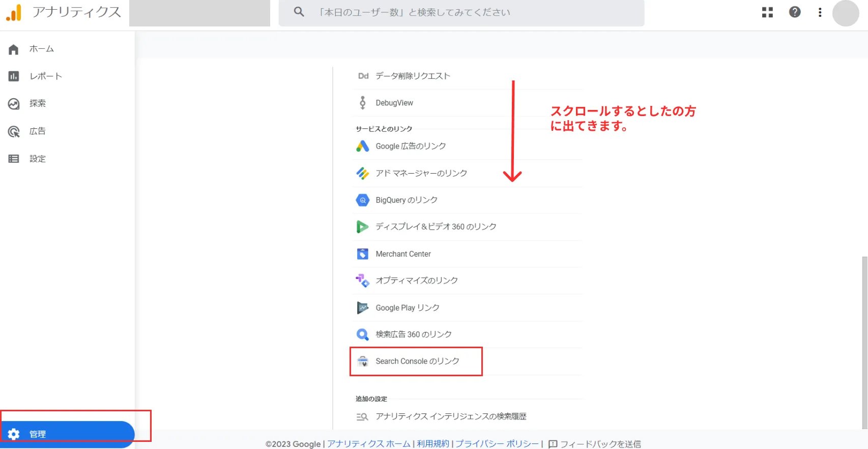
Task: Click フィードバックを送信 in footer
Action: pyautogui.click(x=600, y=444)
